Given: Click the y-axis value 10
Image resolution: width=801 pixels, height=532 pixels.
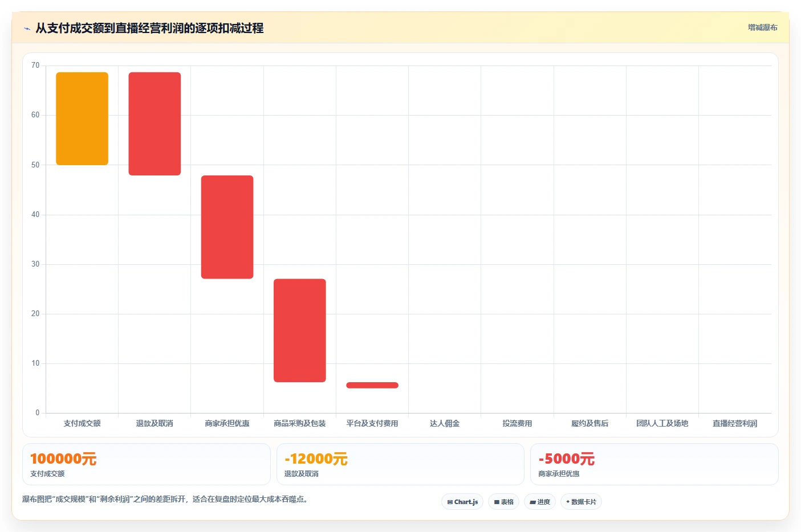Looking at the screenshot, I should 35,363.
